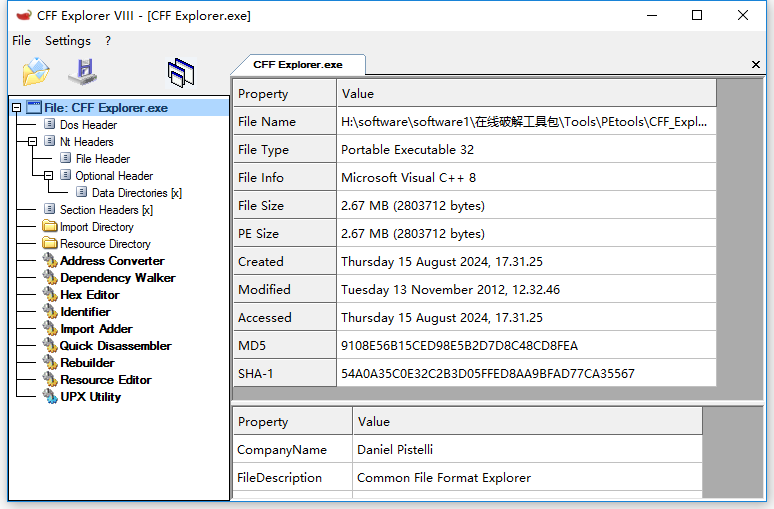Select the Modified date value
Viewport: 774px width, 509px height.
pyautogui.click(x=527, y=289)
